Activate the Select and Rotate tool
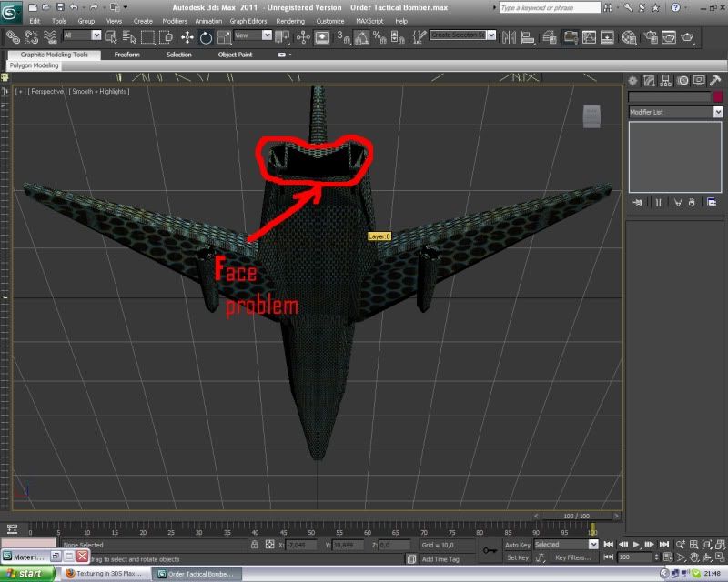Screen dimensions: 728x582 [206, 37]
